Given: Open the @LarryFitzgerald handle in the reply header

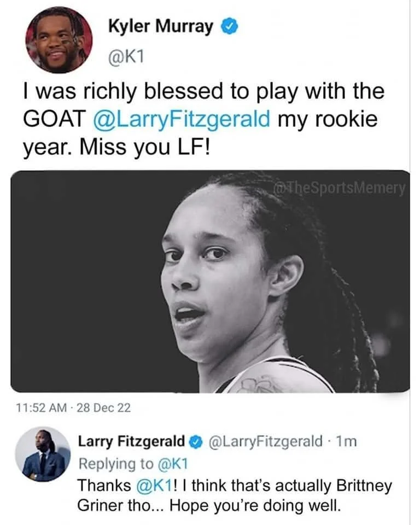Looking at the screenshot, I should pyautogui.click(x=266, y=441).
